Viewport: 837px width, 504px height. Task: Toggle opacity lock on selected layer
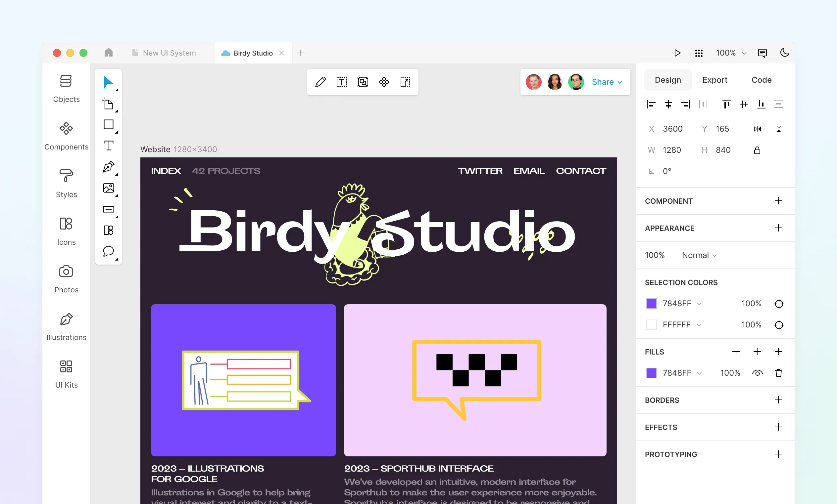click(756, 150)
